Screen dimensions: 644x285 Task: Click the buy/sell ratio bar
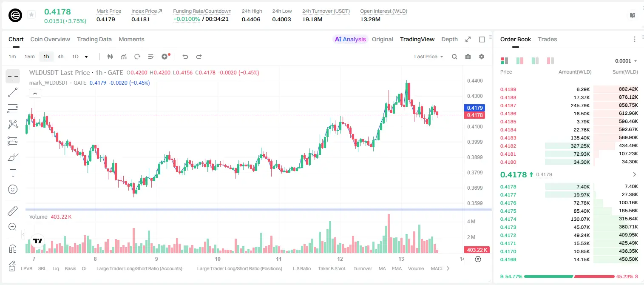click(x=569, y=276)
